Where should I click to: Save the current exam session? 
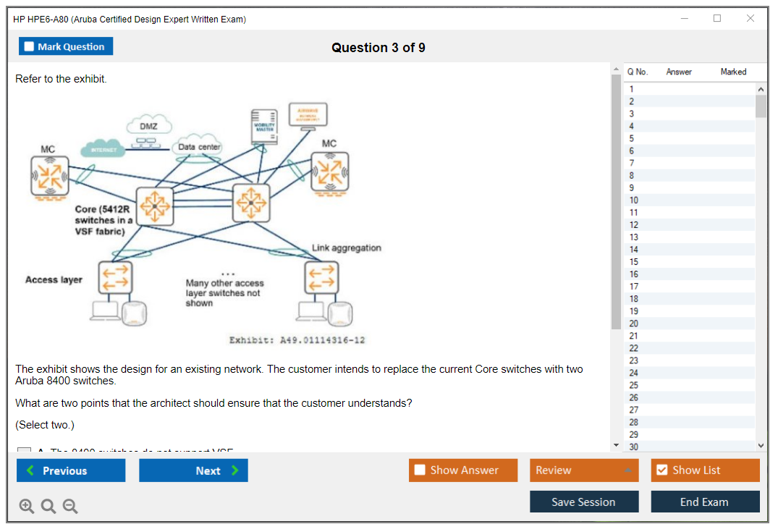583,502
